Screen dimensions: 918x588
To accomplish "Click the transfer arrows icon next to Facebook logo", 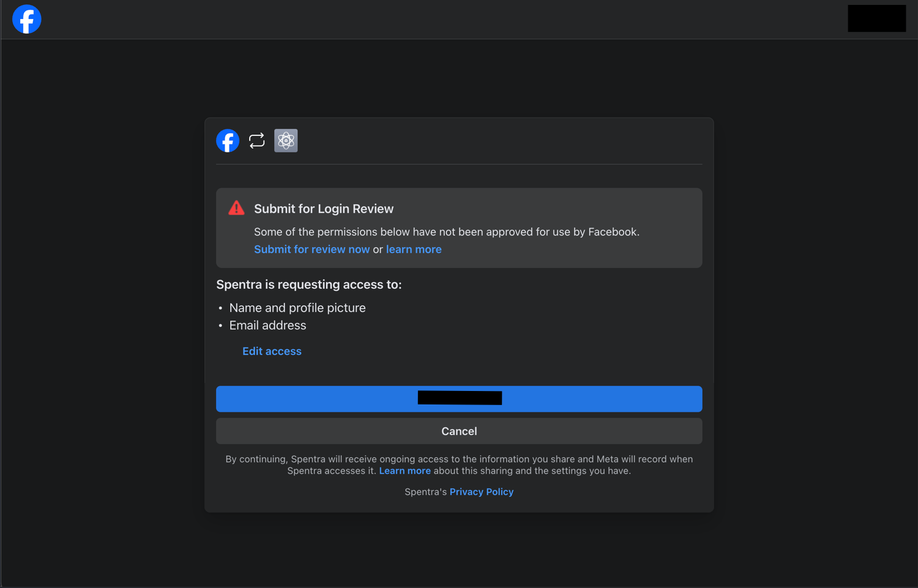I will pos(256,140).
